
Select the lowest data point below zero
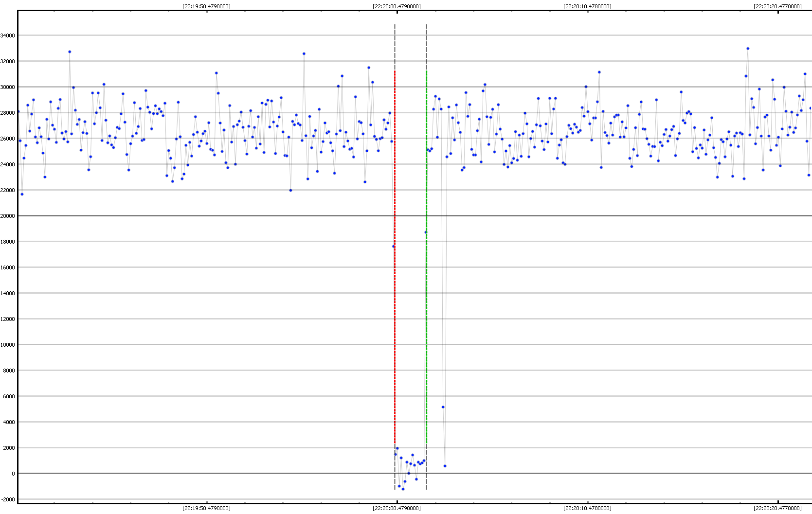(x=403, y=489)
